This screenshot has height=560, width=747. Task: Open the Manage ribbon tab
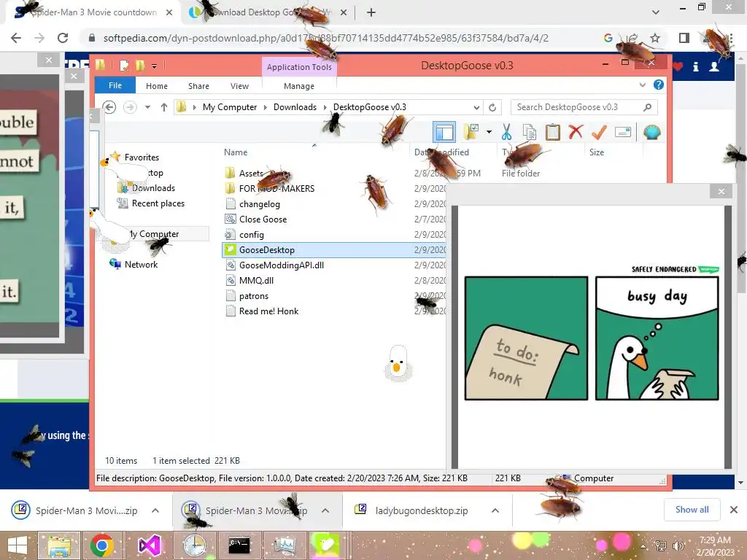click(299, 86)
